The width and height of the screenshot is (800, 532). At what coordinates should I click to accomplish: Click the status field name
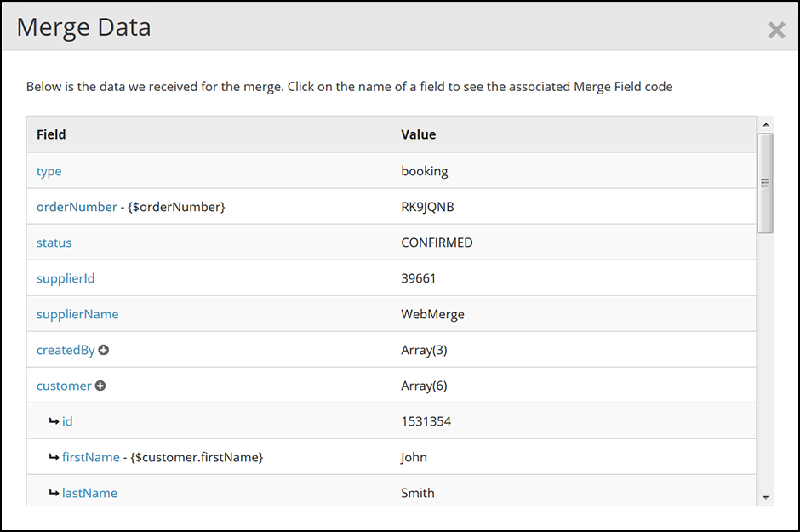54,243
